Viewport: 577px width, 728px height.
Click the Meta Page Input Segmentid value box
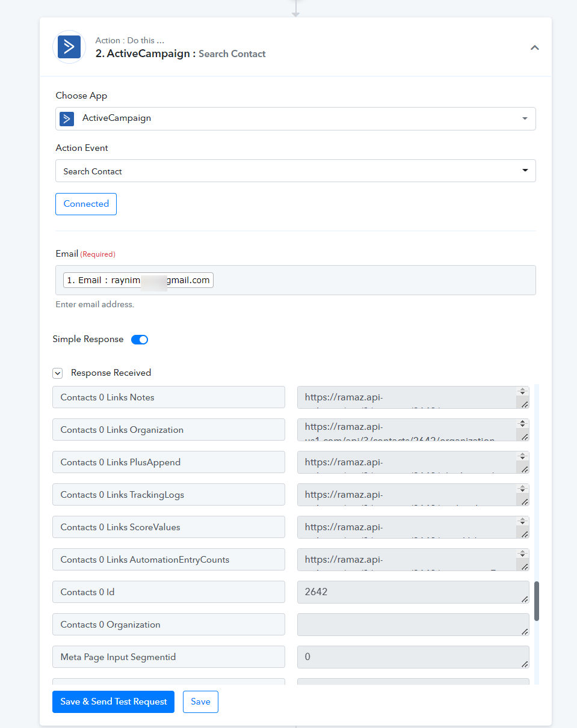tap(413, 657)
